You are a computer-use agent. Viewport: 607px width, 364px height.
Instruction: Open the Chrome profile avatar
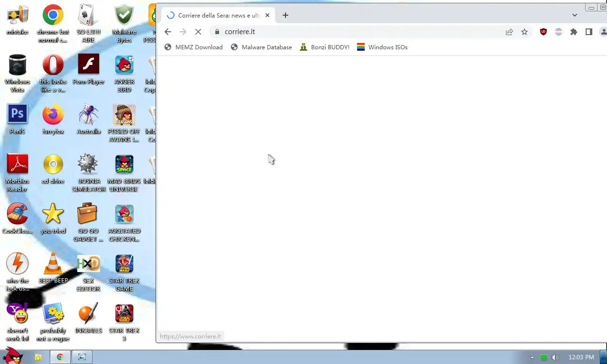(603, 32)
